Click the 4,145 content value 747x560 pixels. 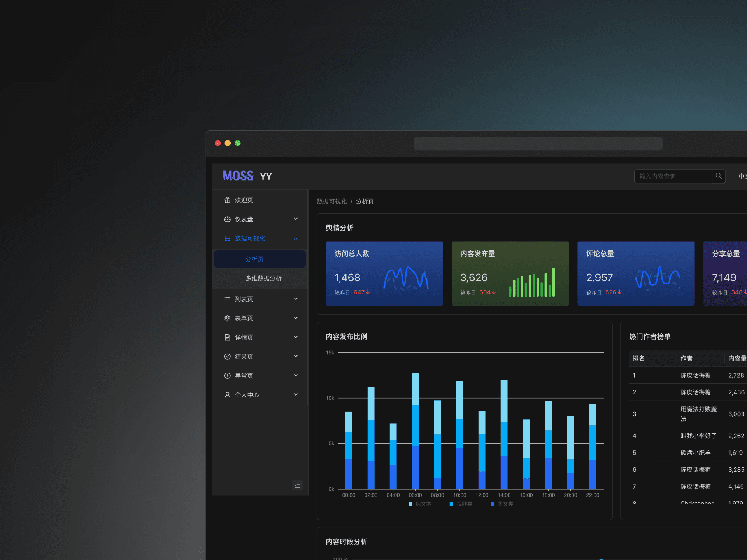[x=736, y=487]
